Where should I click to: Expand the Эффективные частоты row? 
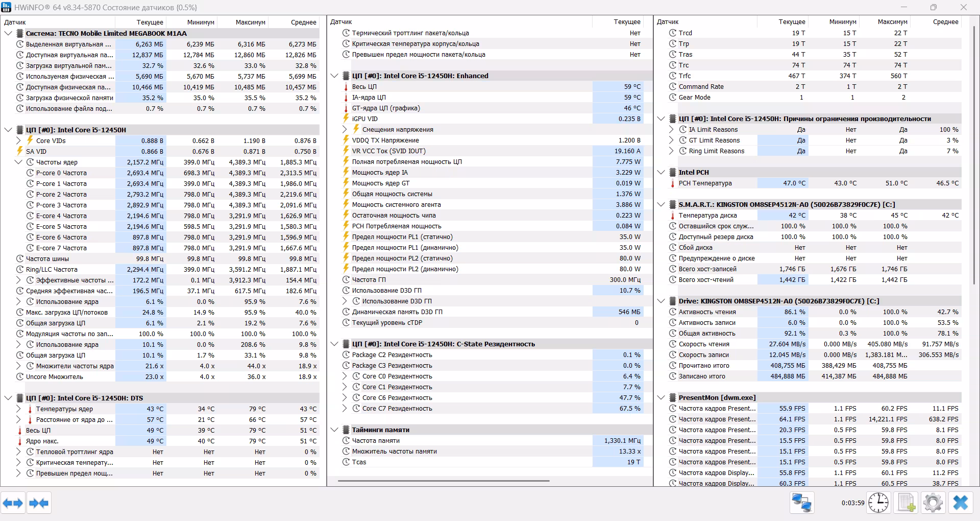click(18, 280)
